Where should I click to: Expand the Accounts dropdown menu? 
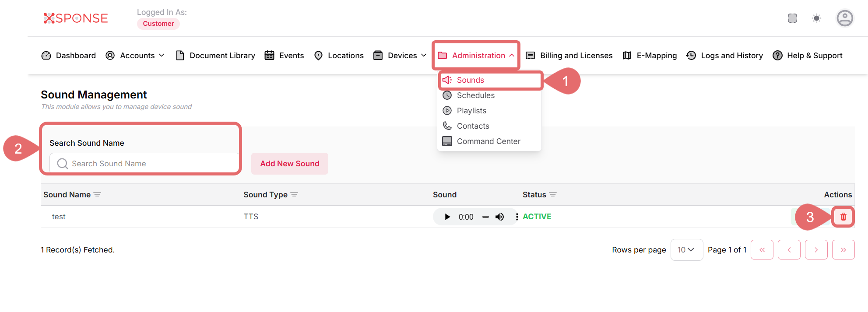point(135,56)
